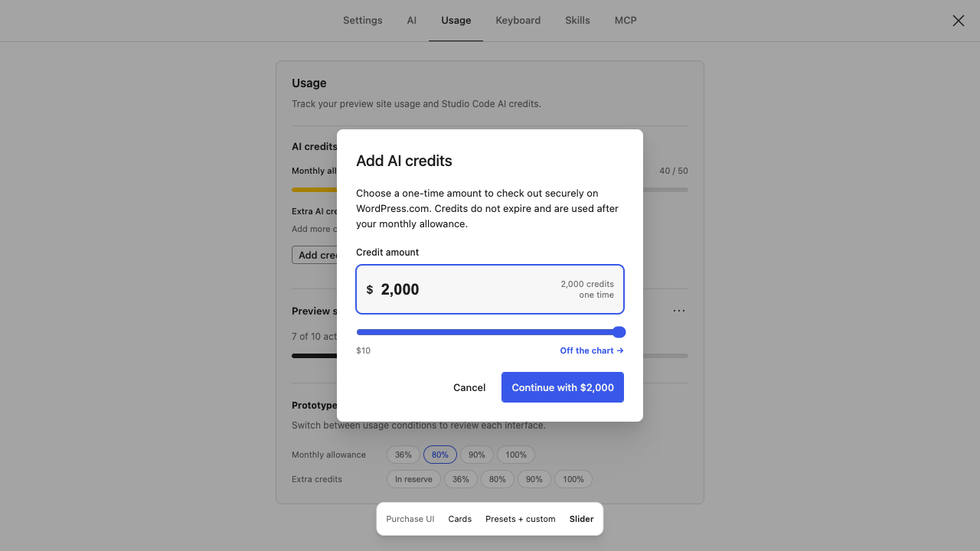This screenshot has width=980, height=551.
Task: Go to the MCP tab
Action: coord(626,21)
